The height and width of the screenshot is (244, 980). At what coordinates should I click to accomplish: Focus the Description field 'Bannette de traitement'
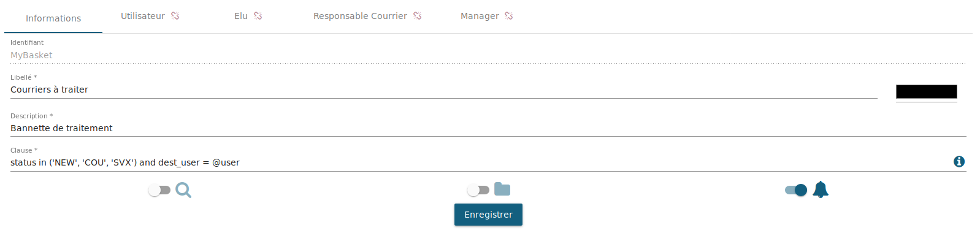click(x=488, y=128)
